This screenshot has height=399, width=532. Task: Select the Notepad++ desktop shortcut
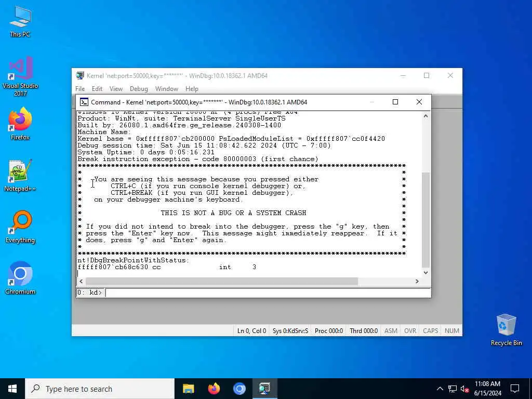20,175
